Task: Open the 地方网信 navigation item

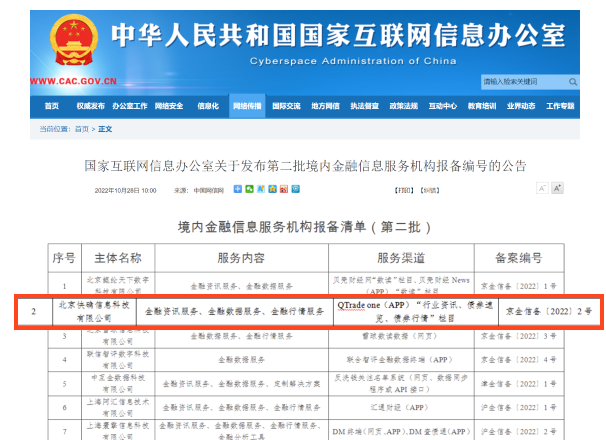Action: (x=325, y=106)
